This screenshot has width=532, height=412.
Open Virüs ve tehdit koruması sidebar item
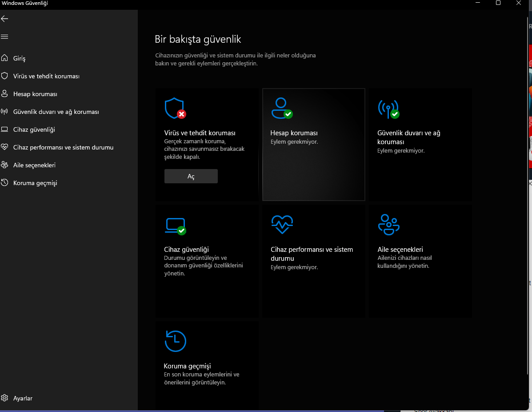(x=46, y=76)
